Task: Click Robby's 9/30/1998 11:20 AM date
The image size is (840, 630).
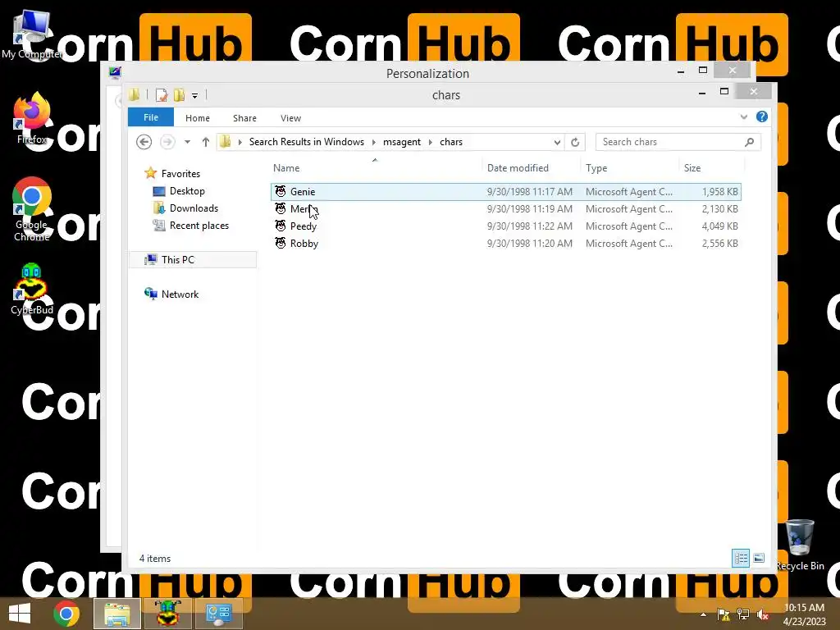Action: [x=530, y=243]
